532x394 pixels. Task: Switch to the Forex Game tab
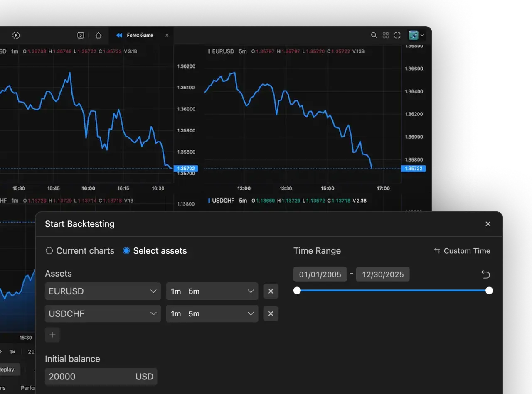pos(140,35)
